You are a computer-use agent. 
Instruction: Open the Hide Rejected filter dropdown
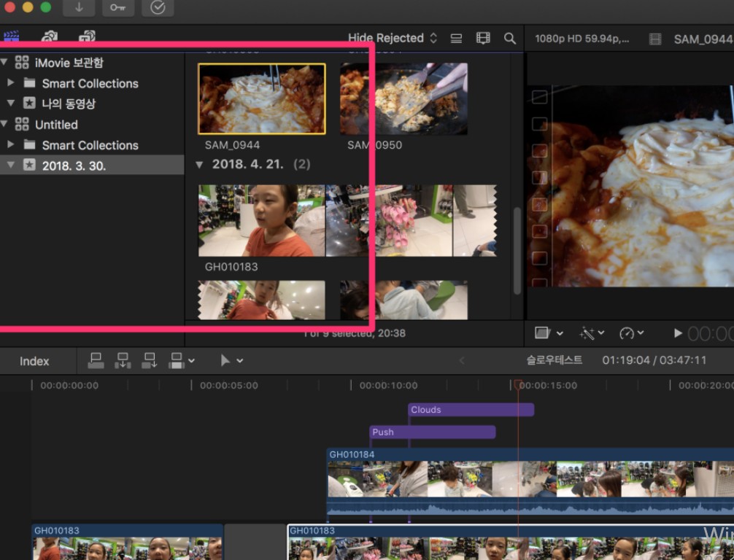click(393, 38)
